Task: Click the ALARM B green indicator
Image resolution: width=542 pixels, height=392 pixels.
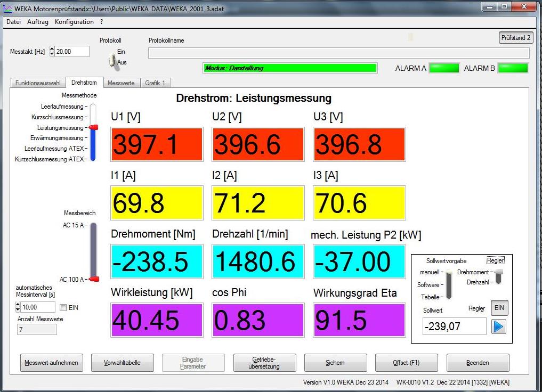Action: pyautogui.click(x=513, y=68)
